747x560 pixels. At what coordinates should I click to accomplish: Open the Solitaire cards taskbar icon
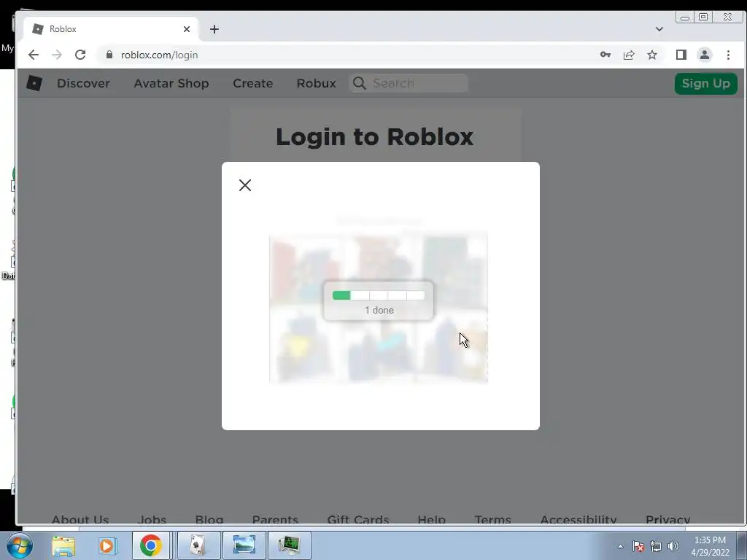198,545
